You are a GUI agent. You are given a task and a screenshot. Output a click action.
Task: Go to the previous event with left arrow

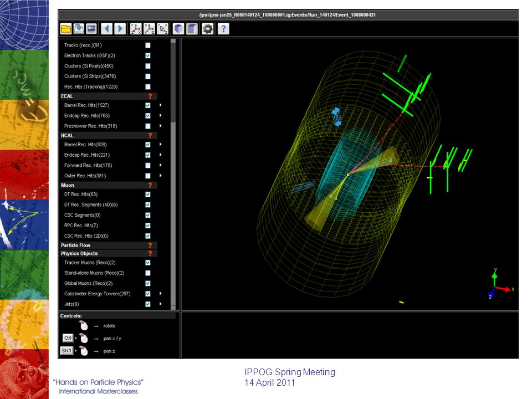(x=107, y=29)
